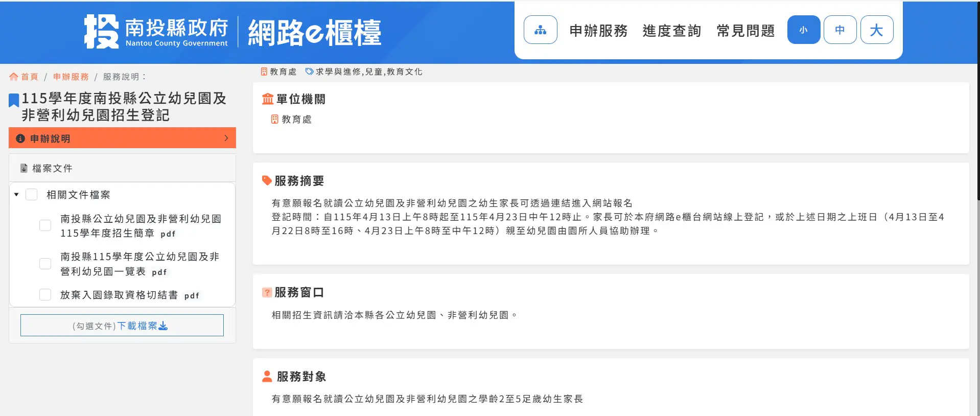Click the building icon next to 教育處 tag
This screenshot has width=980, height=416.
tap(264, 72)
